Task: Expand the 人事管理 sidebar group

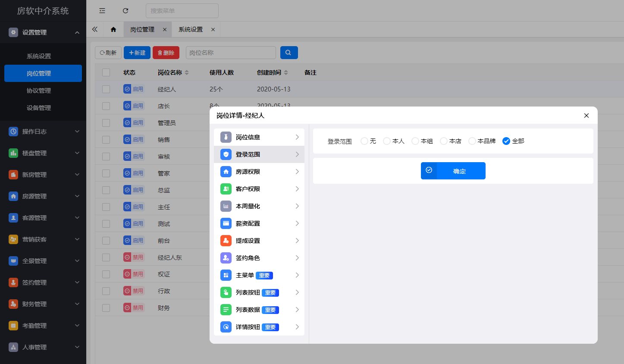Action: click(77, 347)
